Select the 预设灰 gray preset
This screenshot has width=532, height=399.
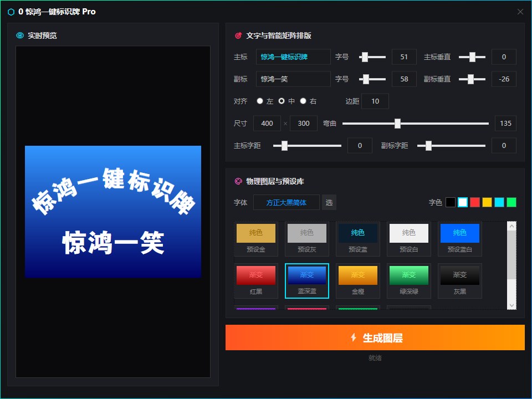point(306,239)
